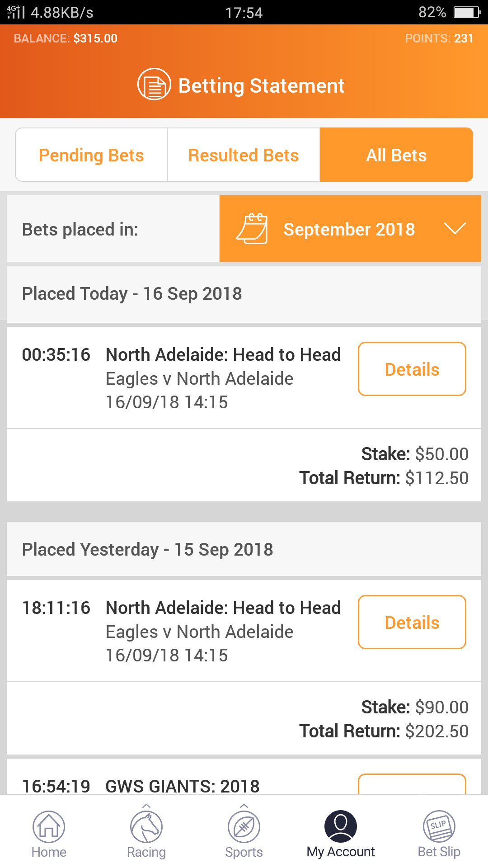Switch to the Resulted Bets tab

[x=244, y=155]
